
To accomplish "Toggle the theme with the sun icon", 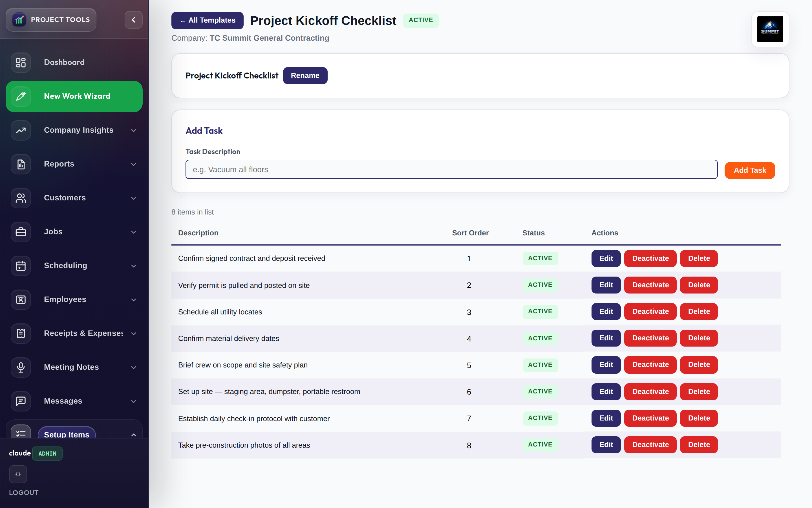I will point(18,474).
